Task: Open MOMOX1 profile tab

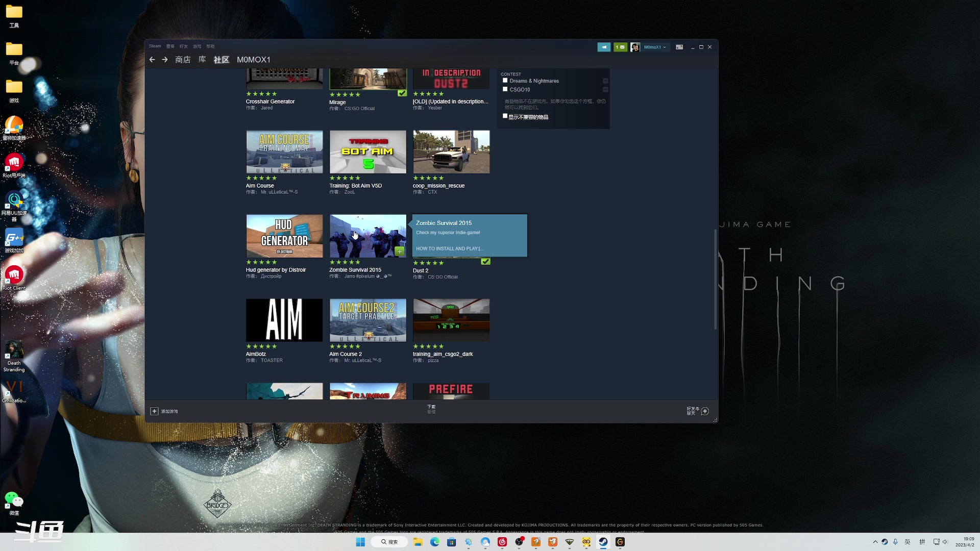Action: pos(254,60)
